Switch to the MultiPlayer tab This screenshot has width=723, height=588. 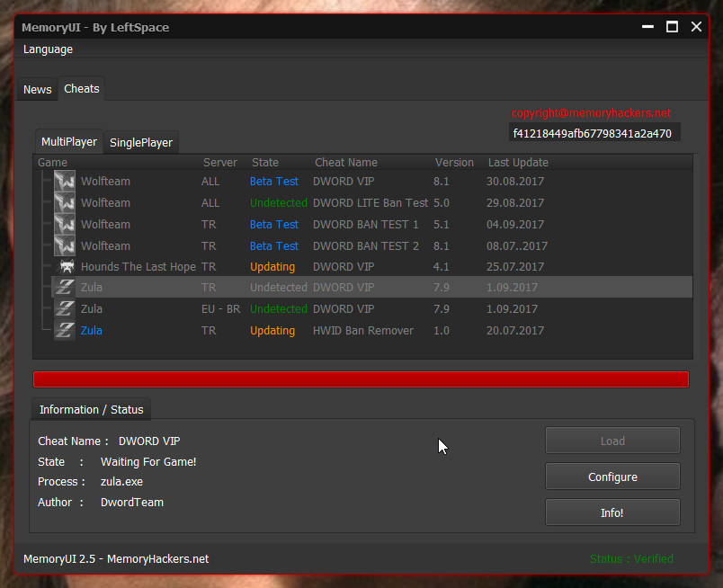click(69, 141)
